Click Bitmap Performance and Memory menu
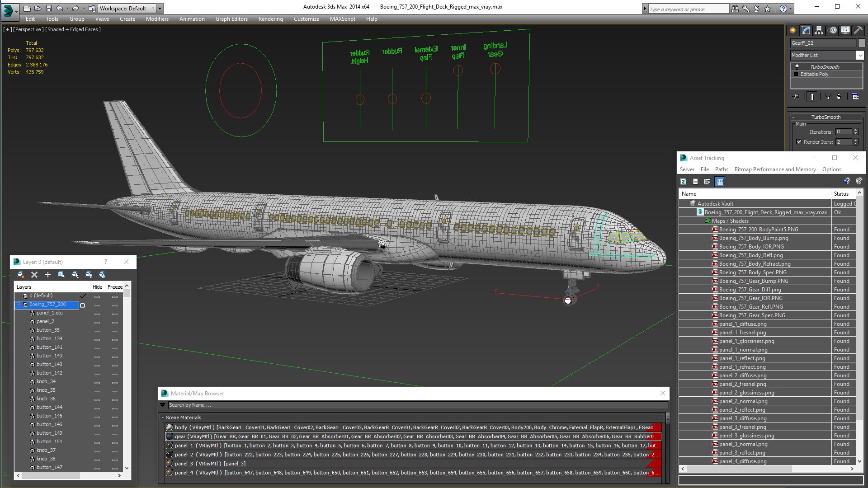The width and height of the screenshot is (868, 488). [775, 169]
